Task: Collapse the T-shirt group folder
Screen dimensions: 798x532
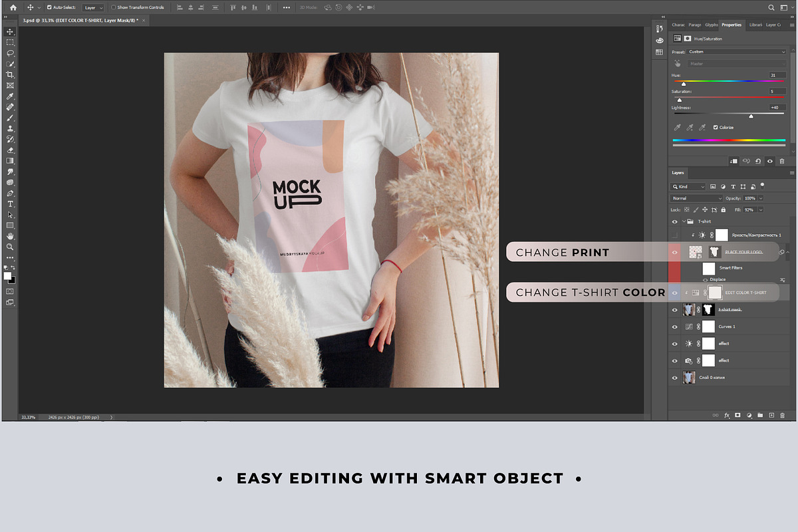Action: pos(683,221)
